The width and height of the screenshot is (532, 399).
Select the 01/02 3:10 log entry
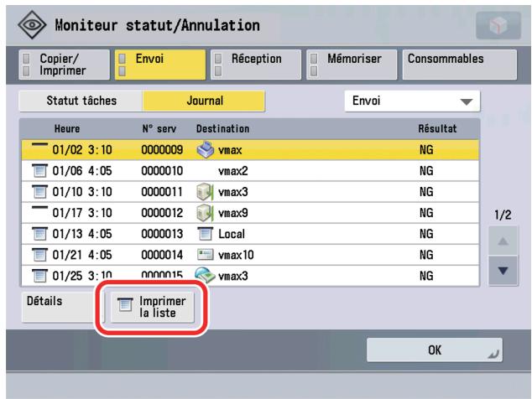pos(250,149)
